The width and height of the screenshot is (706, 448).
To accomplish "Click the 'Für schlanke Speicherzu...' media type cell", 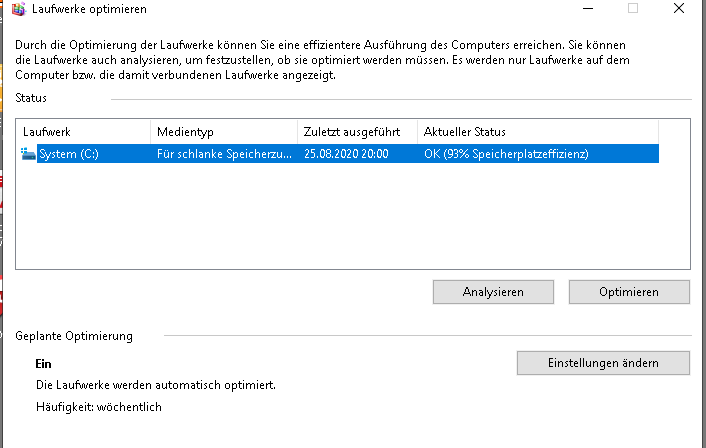I will [x=224, y=154].
